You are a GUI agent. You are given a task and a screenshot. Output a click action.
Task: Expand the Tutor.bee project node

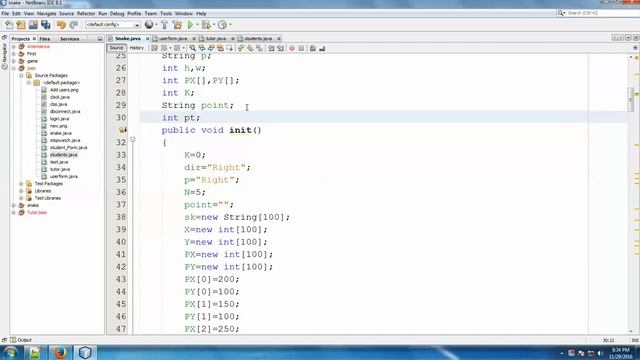pyautogui.click(x=14, y=213)
